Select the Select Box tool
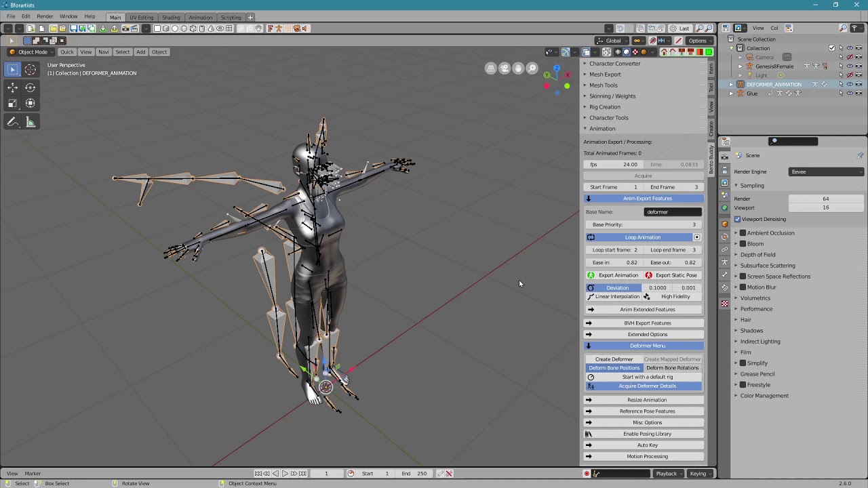 12,69
